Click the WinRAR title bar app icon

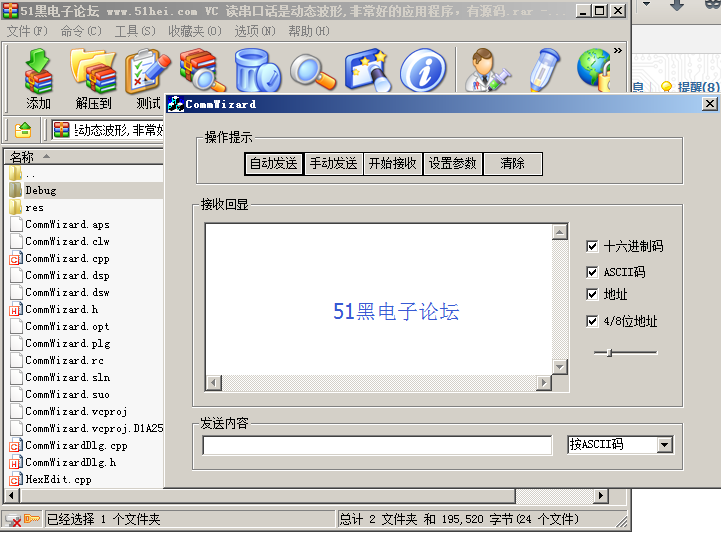[10, 11]
